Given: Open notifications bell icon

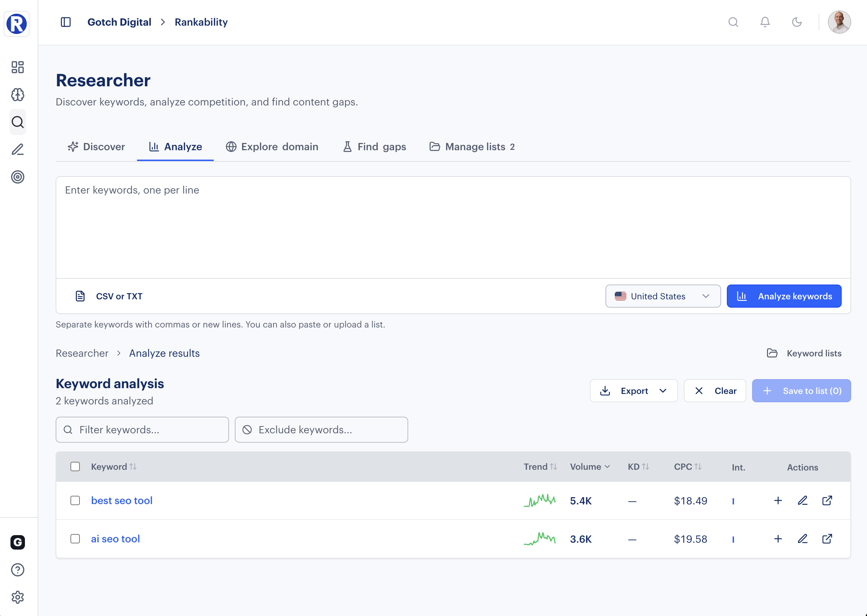Looking at the screenshot, I should click(765, 22).
